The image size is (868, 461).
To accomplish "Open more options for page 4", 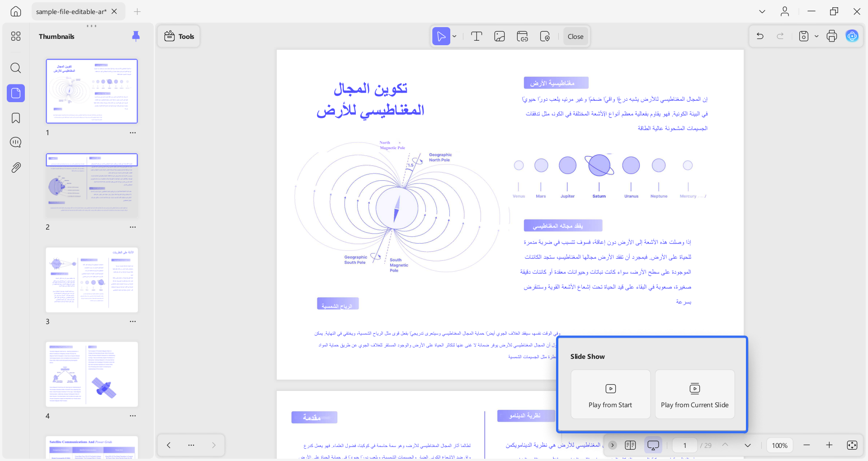I will pos(133,416).
